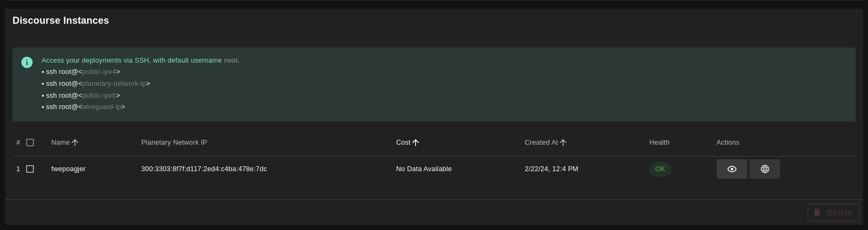This screenshot has height=230, width=868.
Task: Click the 300:3303 planetary IP address
Action: (204, 169)
